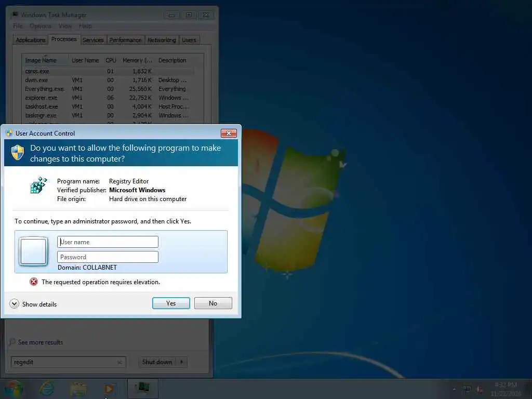Focus the User name field

click(108, 242)
